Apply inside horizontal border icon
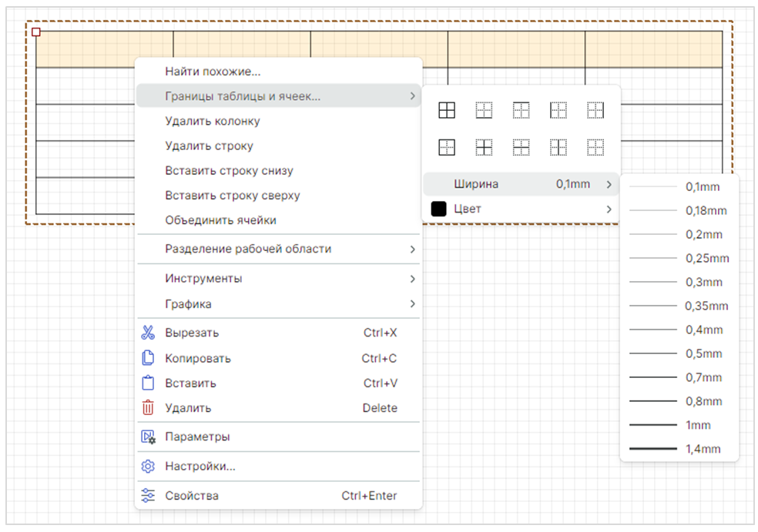 click(x=521, y=147)
